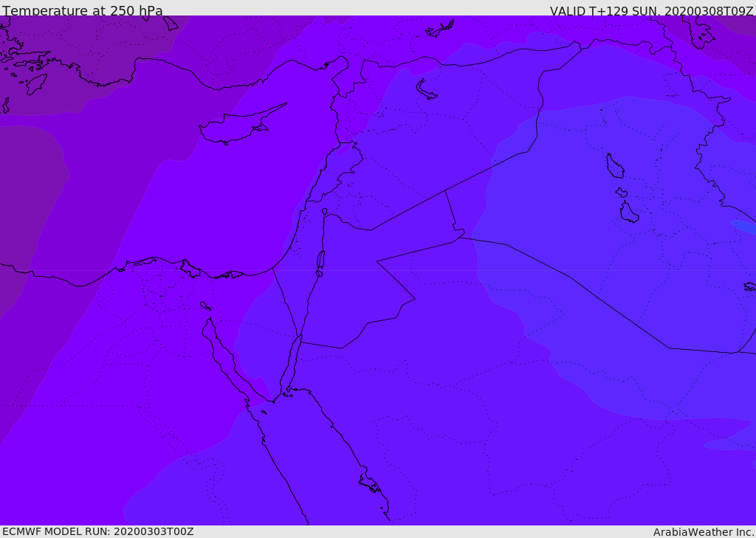Click the 'ArabiaWeather Inc' credit text
This screenshot has height=538, width=756.
703,532
